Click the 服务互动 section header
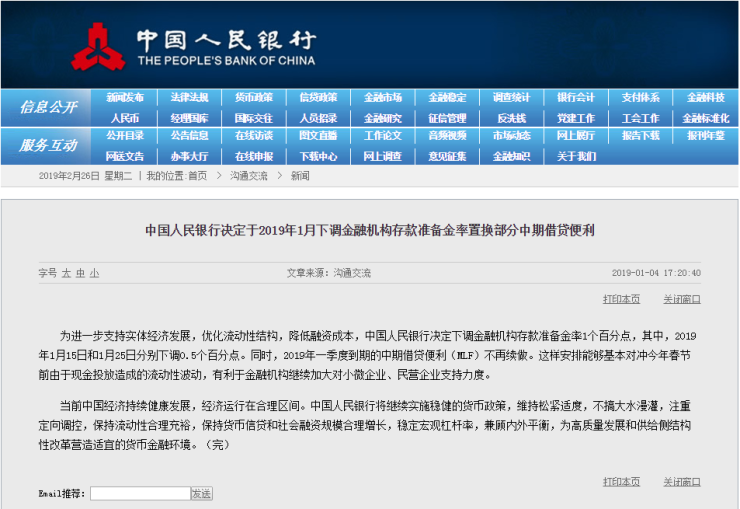The image size is (740, 509). point(48,146)
